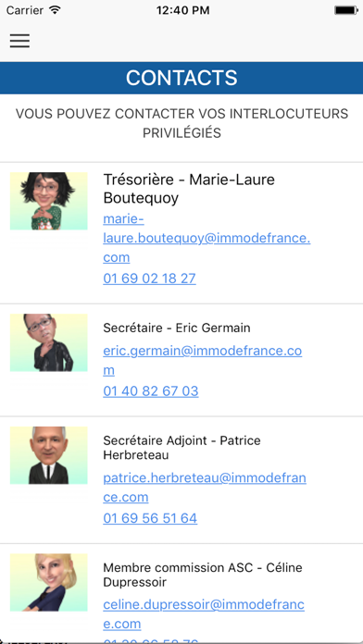Tap the Wi-Fi icon next to Carrier
Image resolution: width=363 pixels, height=644 pixels.
point(55,10)
